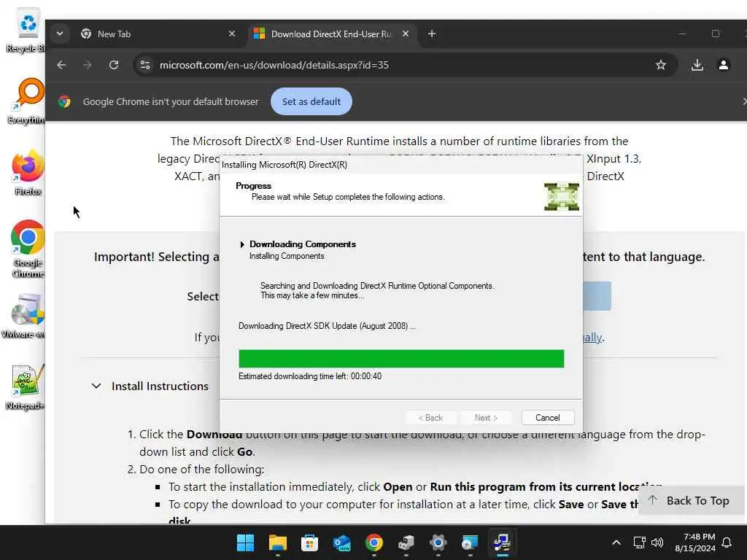Click the Installing Components step text
Image resolution: width=747 pixels, height=560 pixels.
coord(287,256)
